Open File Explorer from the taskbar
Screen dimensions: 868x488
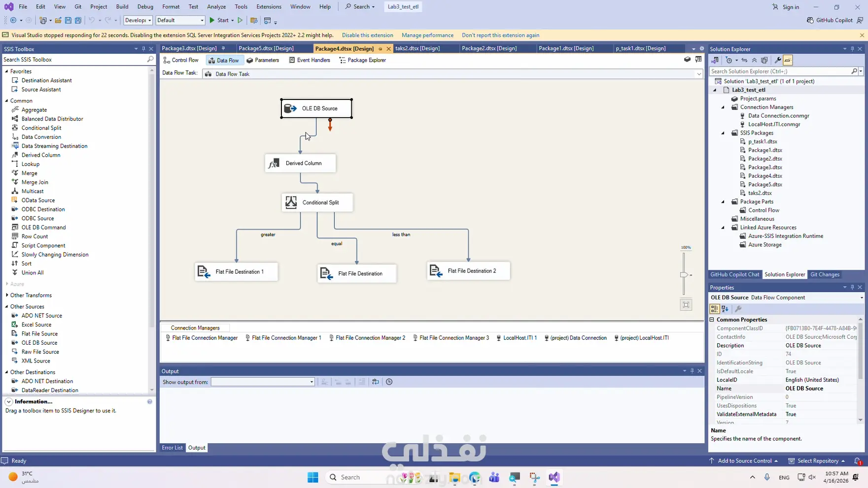coord(454,477)
